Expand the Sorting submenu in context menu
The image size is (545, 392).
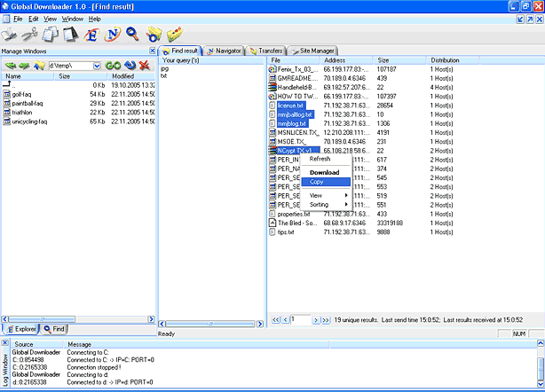326,205
